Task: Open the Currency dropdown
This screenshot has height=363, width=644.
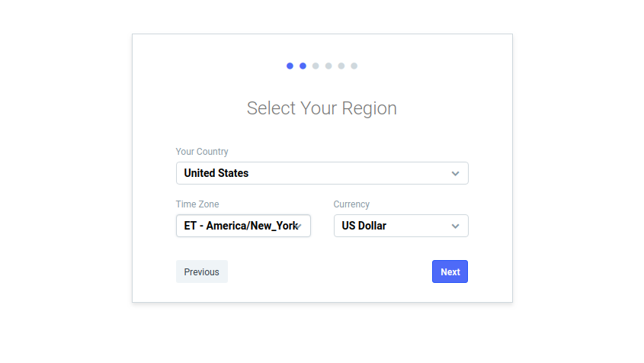Action: click(401, 226)
